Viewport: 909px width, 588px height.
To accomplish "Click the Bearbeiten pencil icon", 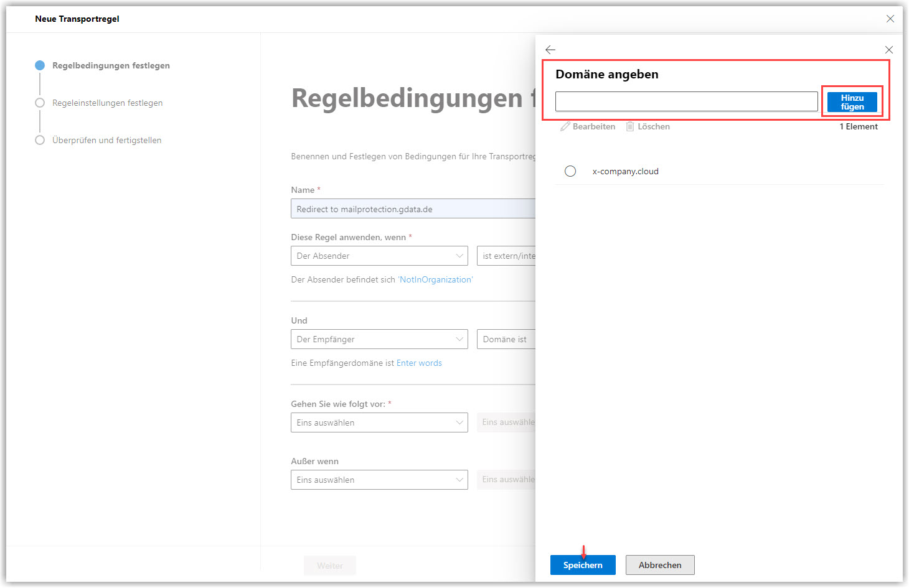I will 565,126.
